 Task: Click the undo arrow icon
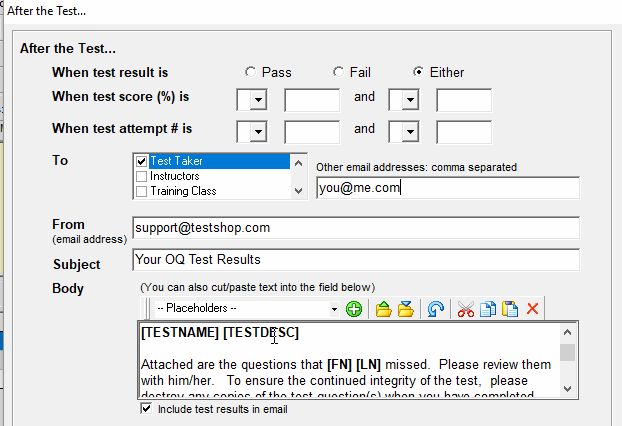pos(436,309)
